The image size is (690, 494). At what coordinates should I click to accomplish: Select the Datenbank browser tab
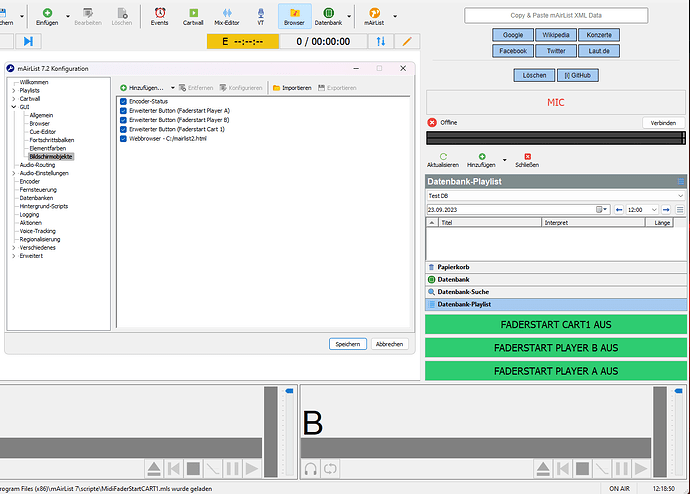(556, 279)
